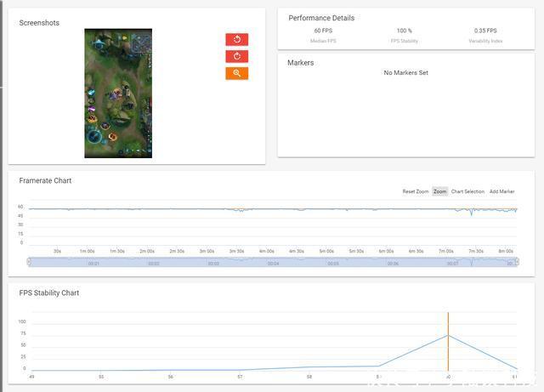Click the 60 FPS median value
Image resolution: width=544 pixels, height=392 pixels.
323,31
